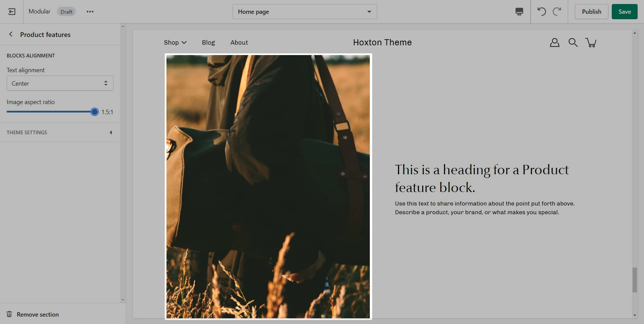The image size is (644, 324).
Task: Open the Text alignment dropdown
Action: (60, 83)
